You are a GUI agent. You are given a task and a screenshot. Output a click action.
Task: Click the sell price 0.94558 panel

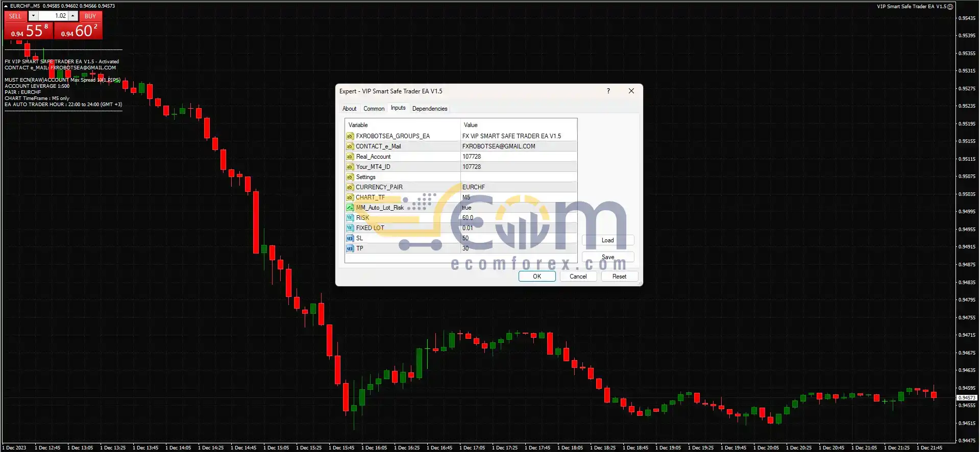coord(29,31)
